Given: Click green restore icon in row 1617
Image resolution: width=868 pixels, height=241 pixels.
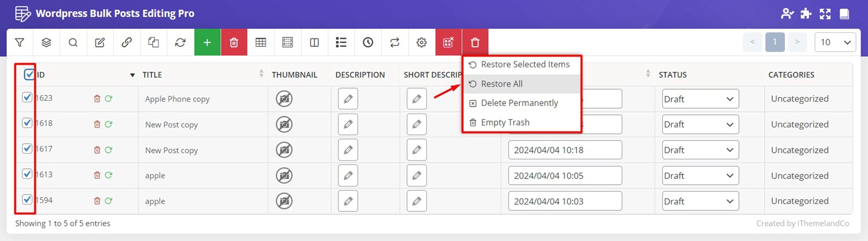Looking at the screenshot, I should (108, 150).
